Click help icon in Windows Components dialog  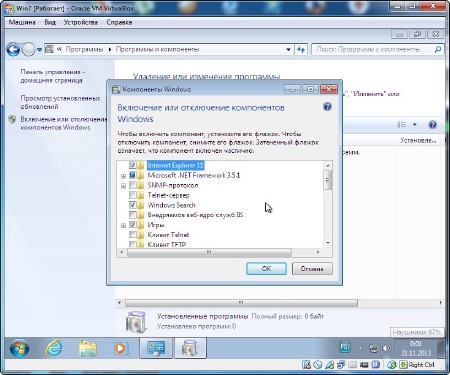(x=327, y=107)
